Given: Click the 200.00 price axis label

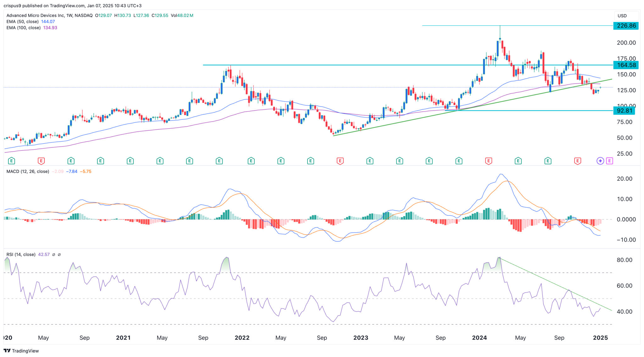Looking at the screenshot, I should (x=626, y=43).
